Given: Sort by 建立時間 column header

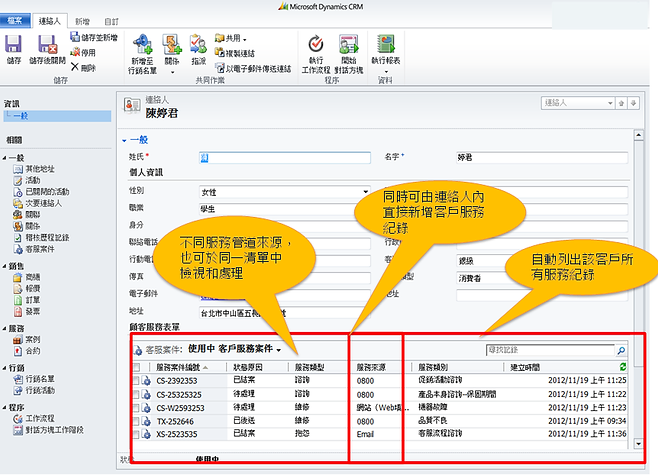Looking at the screenshot, I should pos(525,368).
